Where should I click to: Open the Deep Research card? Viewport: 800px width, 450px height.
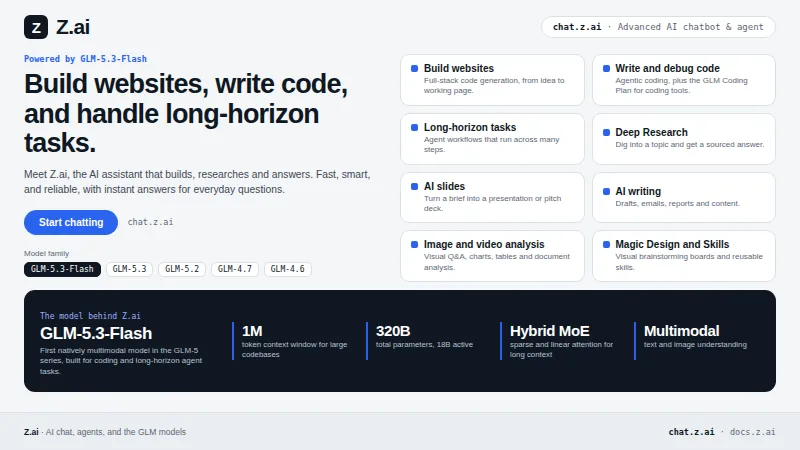pyautogui.click(x=684, y=139)
